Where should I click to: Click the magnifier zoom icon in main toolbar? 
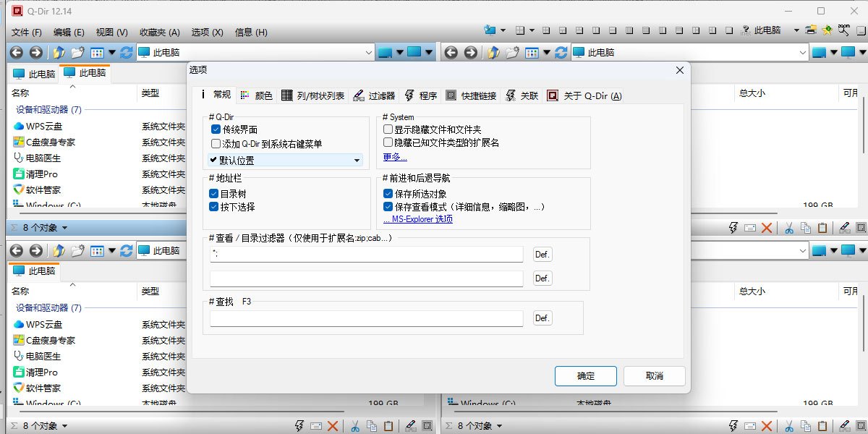[843, 30]
